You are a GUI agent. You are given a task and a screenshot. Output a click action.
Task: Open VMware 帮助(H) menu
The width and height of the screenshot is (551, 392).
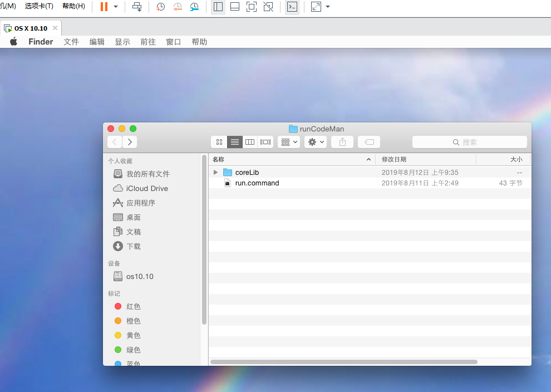(x=73, y=6)
